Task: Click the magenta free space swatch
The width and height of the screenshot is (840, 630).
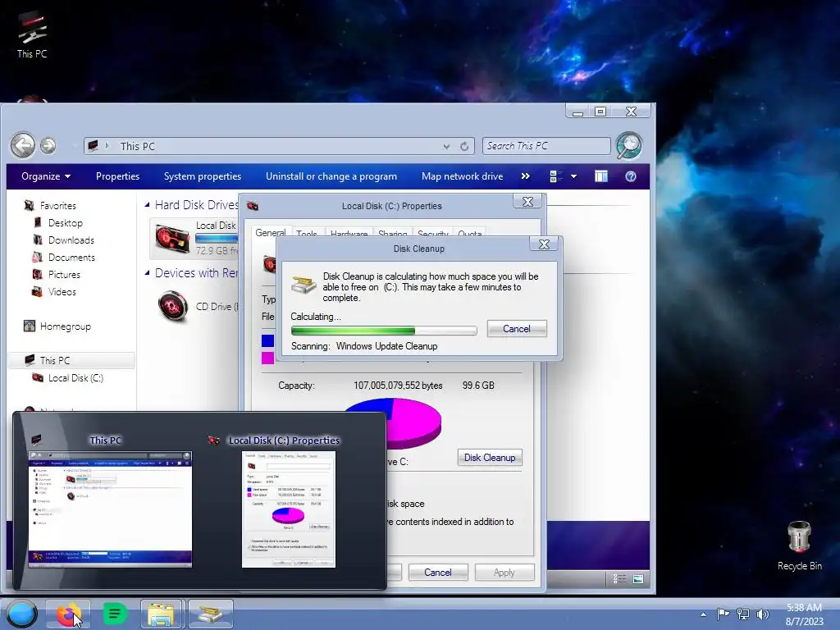Action: point(267,358)
